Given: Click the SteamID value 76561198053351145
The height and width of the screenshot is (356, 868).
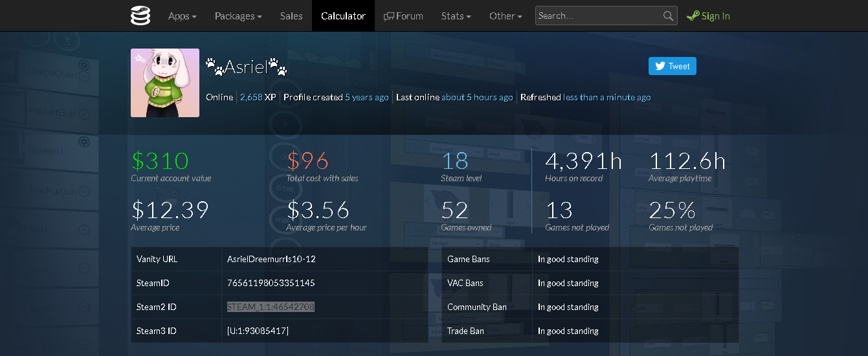Looking at the screenshot, I should pyautogui.click(x=271, y=283).
